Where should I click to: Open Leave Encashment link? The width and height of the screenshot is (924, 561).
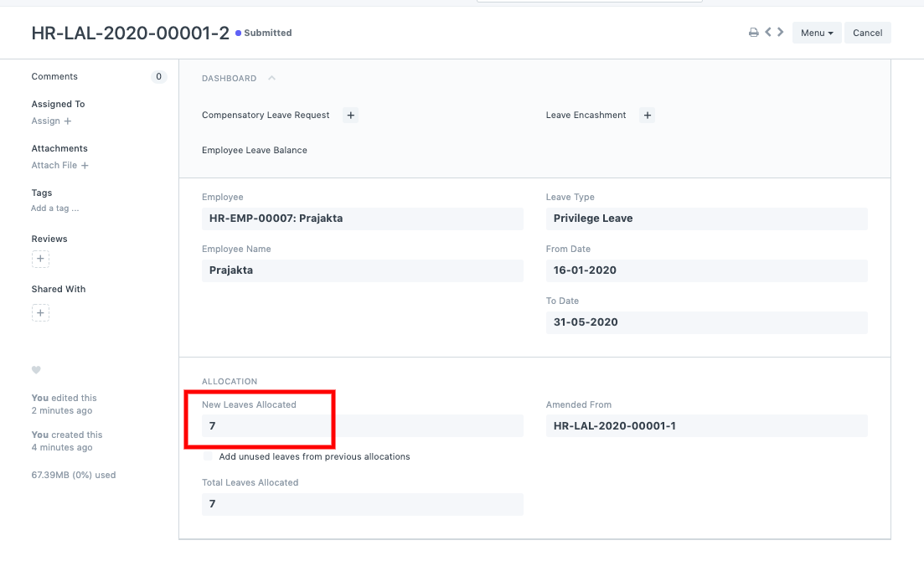coord(586,116)
